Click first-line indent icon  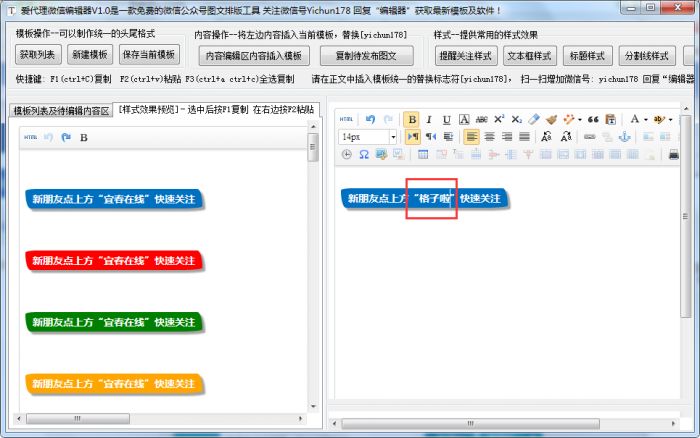[x=448, y=137]
